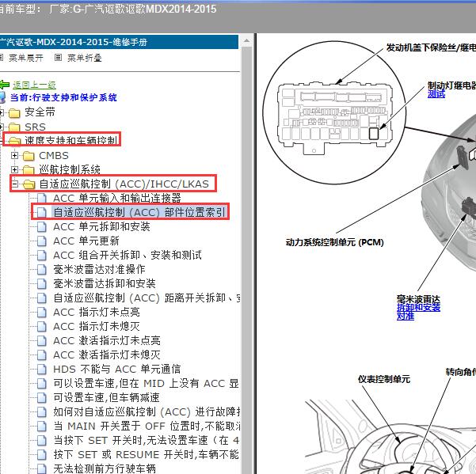Click document icon for 自适应巡航控制 (ACC) 距离开关拆卸
Viewport: 476px width, 474px height.
coord(42,298)
